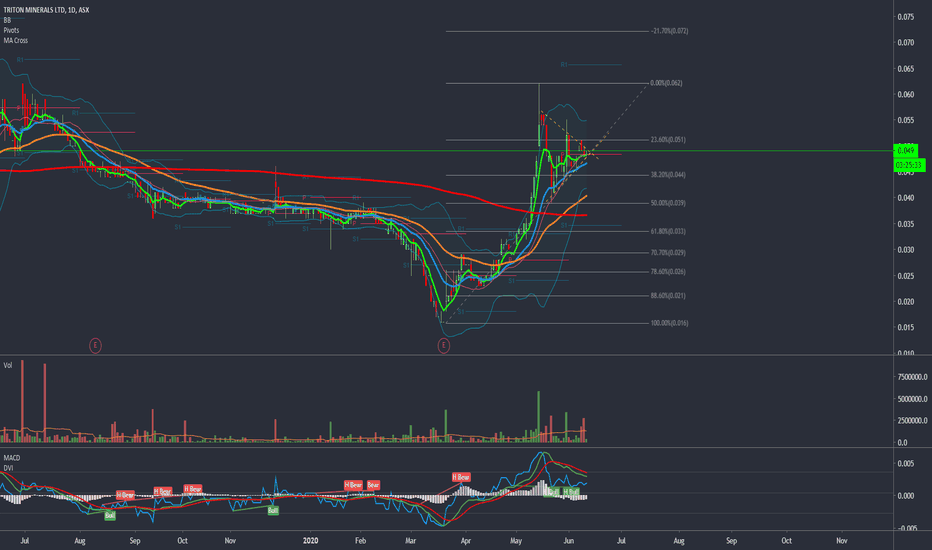Click the 0.030 price axis value

pos(906,250)
